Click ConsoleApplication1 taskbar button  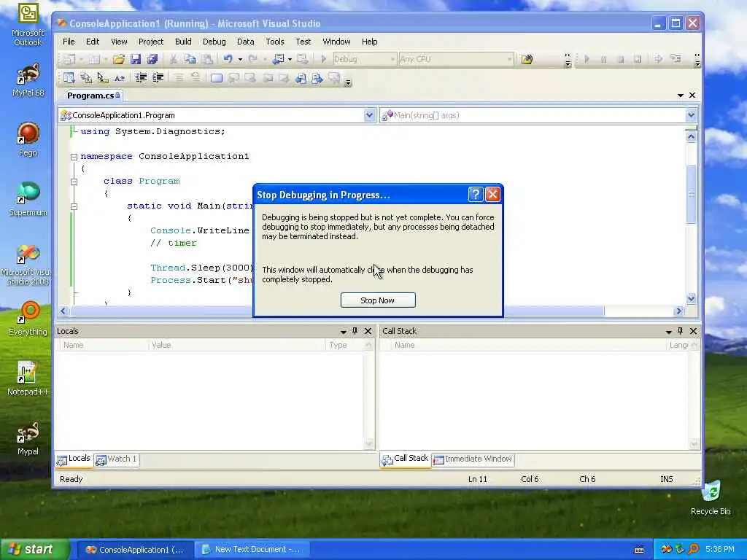135,549
